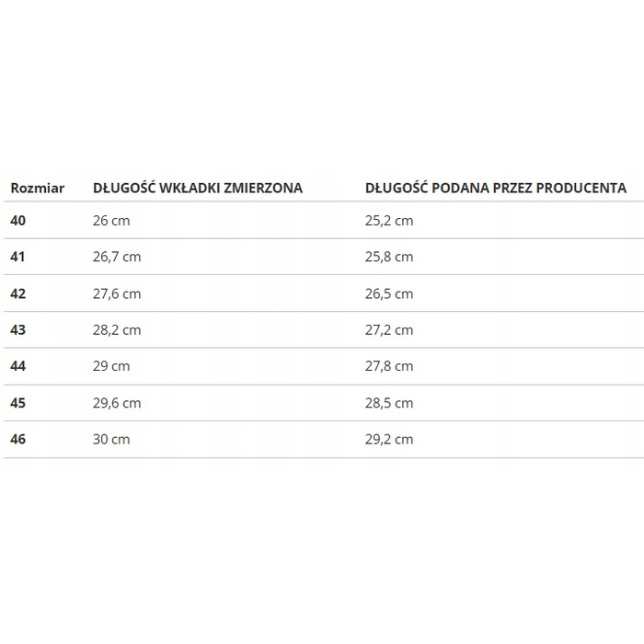The width and height of the screenshot is (644, 644).
Task: Click the 25,2 cm producer length
Action: tap(389, 221)
